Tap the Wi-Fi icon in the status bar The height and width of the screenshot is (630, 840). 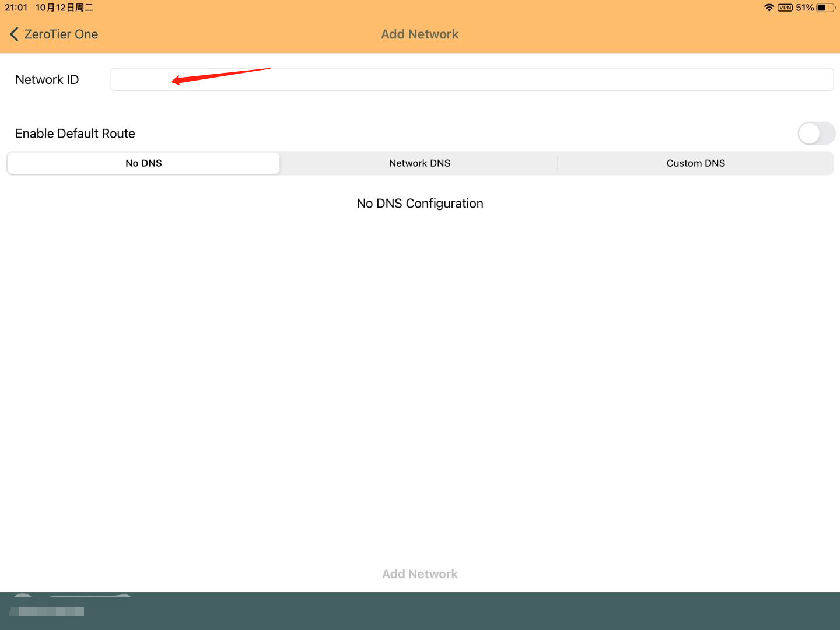click(x=769, y=8)
